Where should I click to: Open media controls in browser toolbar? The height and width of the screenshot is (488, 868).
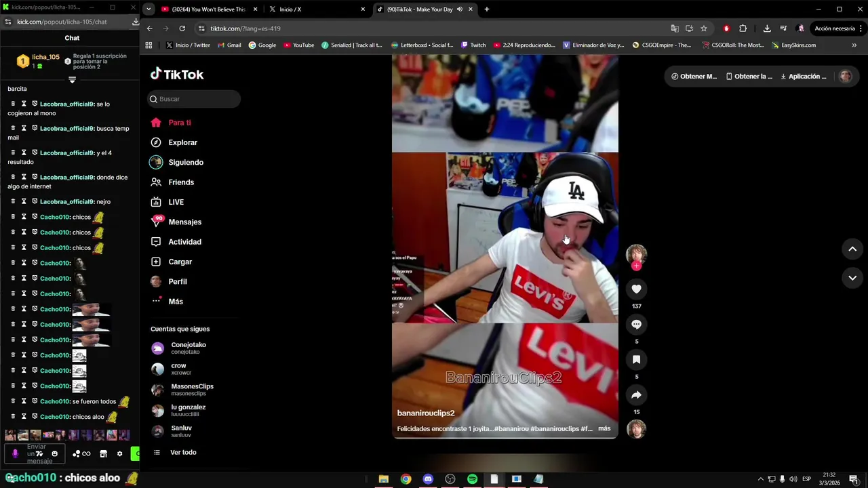783,28
